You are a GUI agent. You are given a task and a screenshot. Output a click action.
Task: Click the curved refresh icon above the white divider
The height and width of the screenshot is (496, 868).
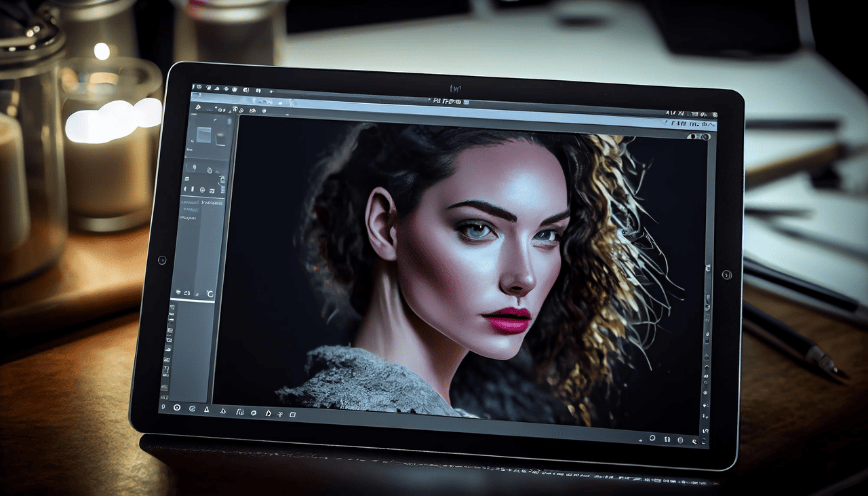tap(210, 294)
